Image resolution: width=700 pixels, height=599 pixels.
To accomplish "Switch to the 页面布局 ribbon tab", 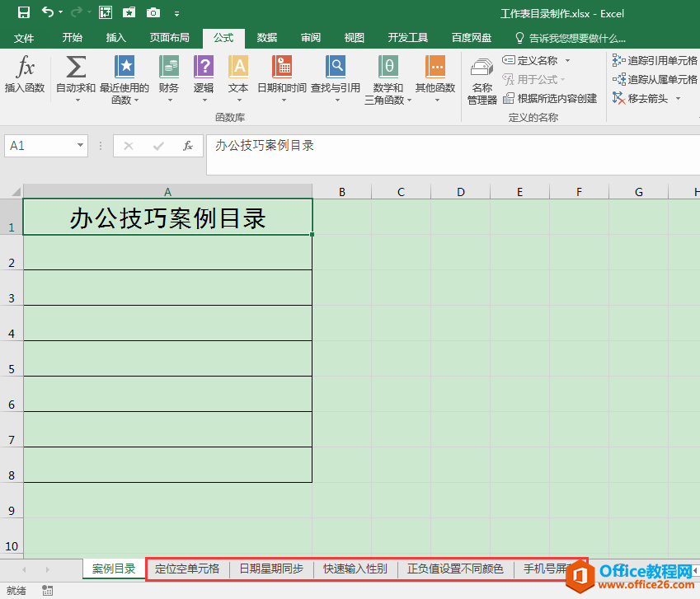I will coord(169,37).
